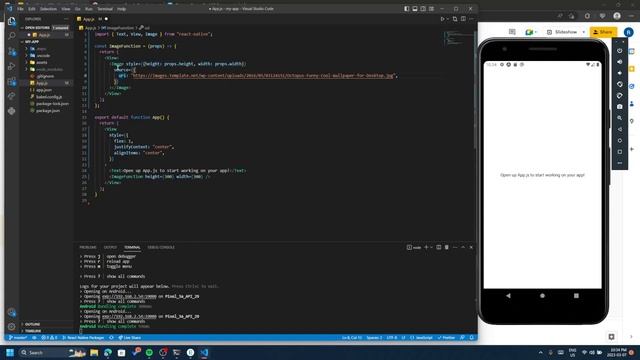Toggle bottom panel layout icon in title bar

click(415, 9)
